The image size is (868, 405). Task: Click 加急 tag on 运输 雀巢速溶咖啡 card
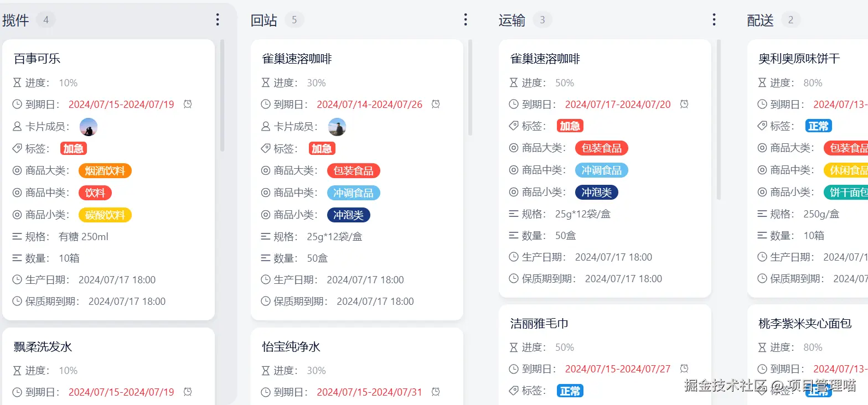[570, 126]
